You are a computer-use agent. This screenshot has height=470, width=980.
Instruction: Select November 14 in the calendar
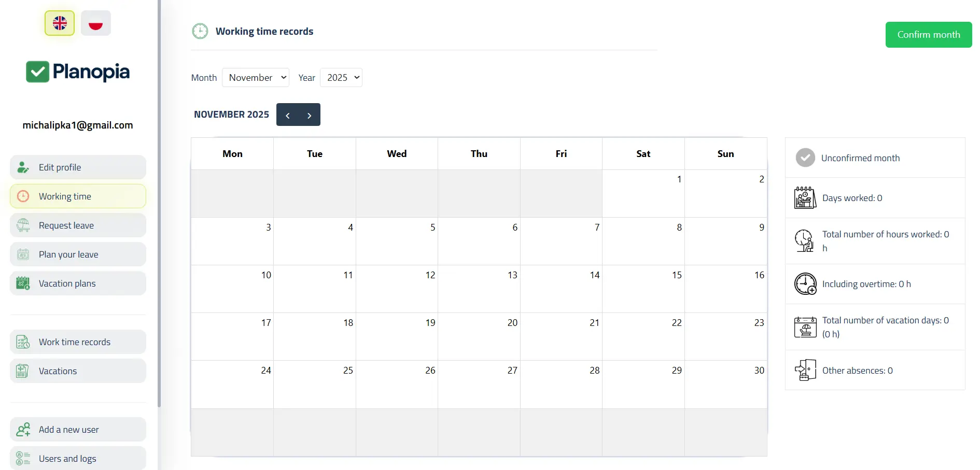561,289
